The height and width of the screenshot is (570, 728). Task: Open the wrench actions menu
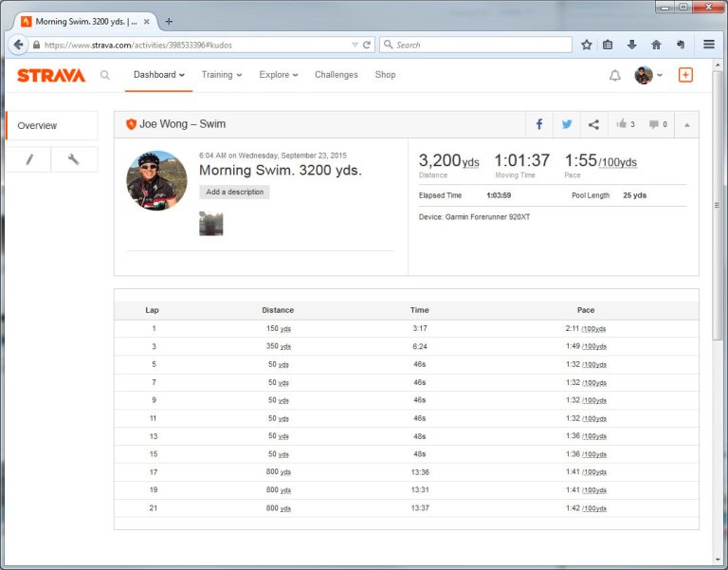74,159
